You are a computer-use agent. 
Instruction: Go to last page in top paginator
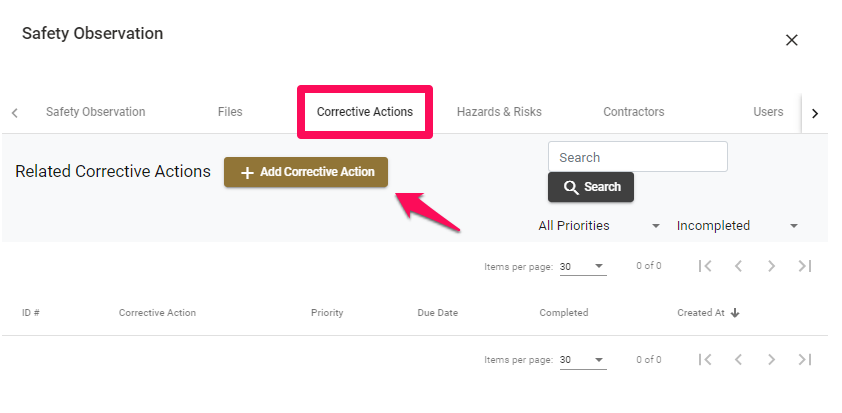click(804, 266)
